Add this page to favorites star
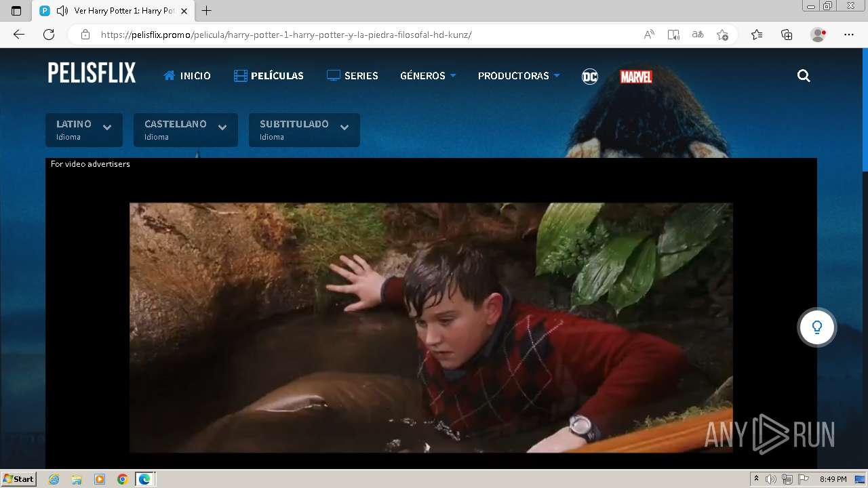This screenshot has width=868, height=488. [722, 35]
